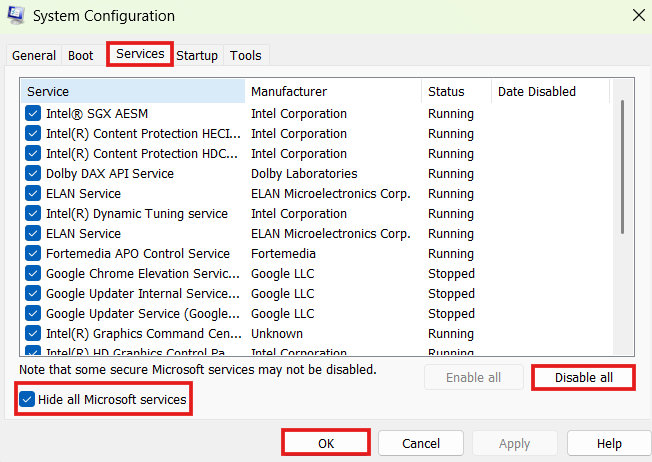Uncheck Intel(R) Dynamic Tuning service checkbox
Viewport: 652px width, 462px height.
[x=33, y=213]
